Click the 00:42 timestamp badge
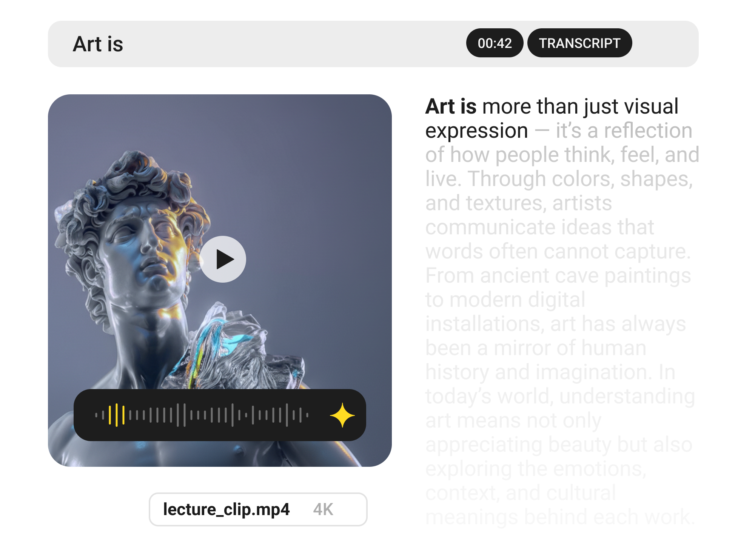Screen dimensions: 755x560 click(x=495, y=43)
